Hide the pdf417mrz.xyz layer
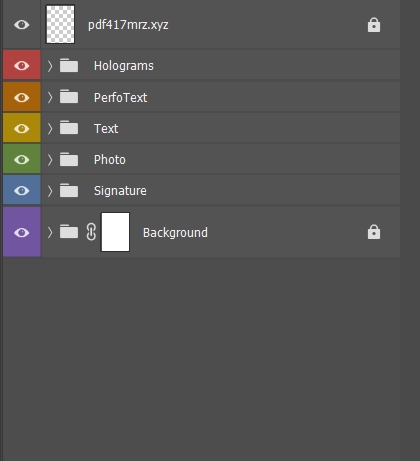Image resolution: width=420 pixels, height=461 pixels. pos(22,25)
